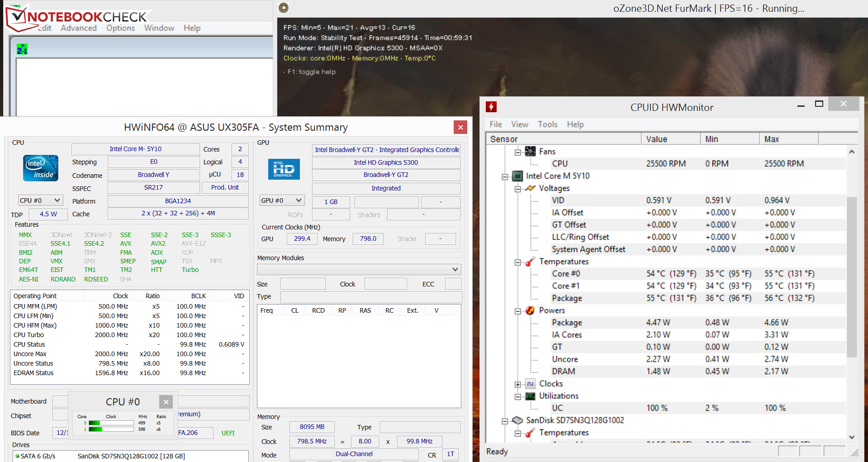Collapse the Powers tree node

tap(517, 311)
